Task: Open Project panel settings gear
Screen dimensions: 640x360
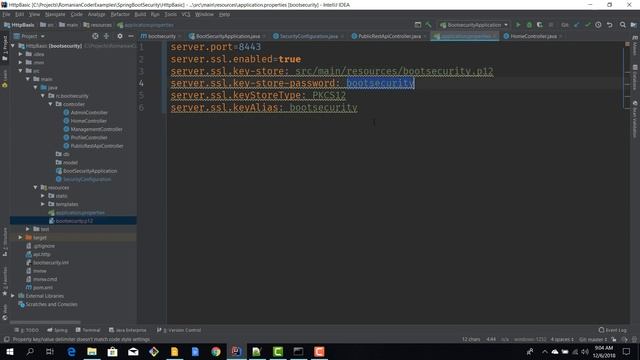Action: 120,36
